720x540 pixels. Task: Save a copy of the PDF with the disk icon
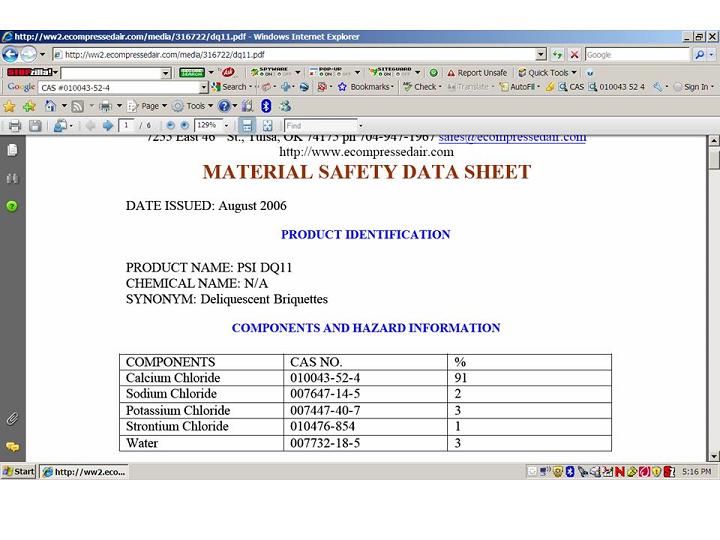point(35,126)
